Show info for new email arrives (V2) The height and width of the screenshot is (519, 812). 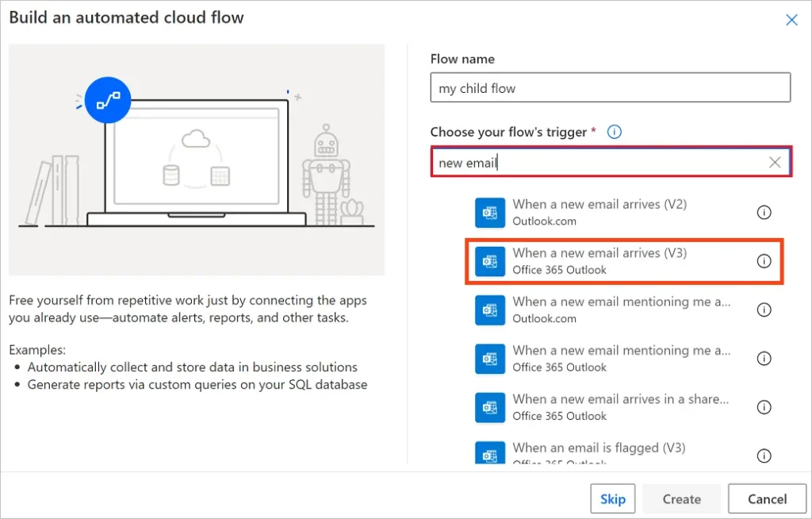point(764,213)
